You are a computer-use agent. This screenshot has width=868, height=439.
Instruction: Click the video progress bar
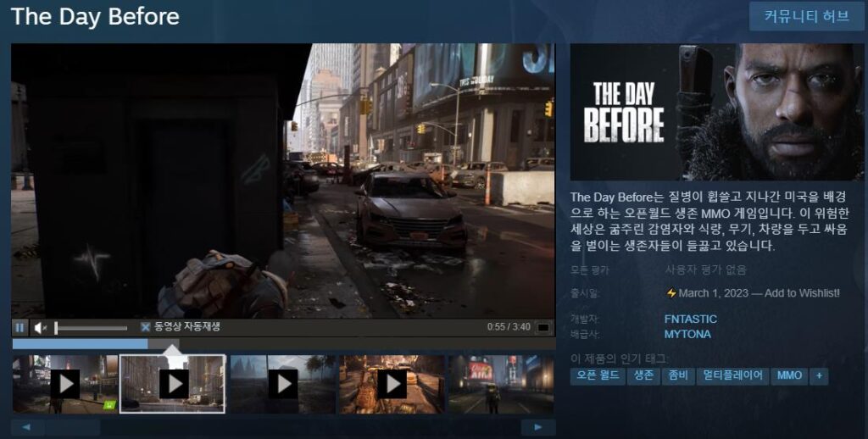283,343
